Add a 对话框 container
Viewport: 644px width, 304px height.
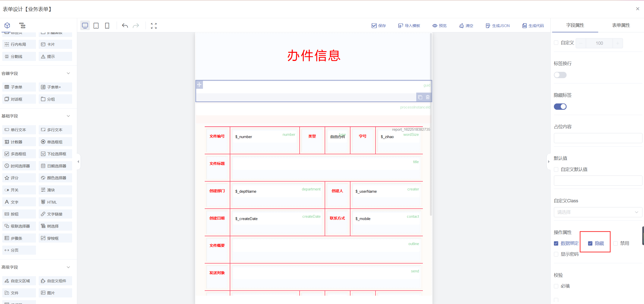pyautogui.click(x=19, y=99)
